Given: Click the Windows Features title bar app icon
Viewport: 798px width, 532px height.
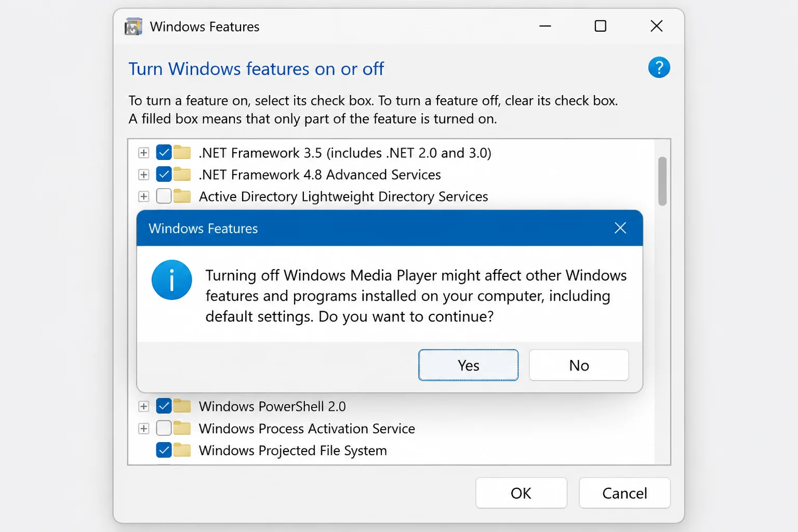Looking at the screenshot, I should [x=134, y=26].
